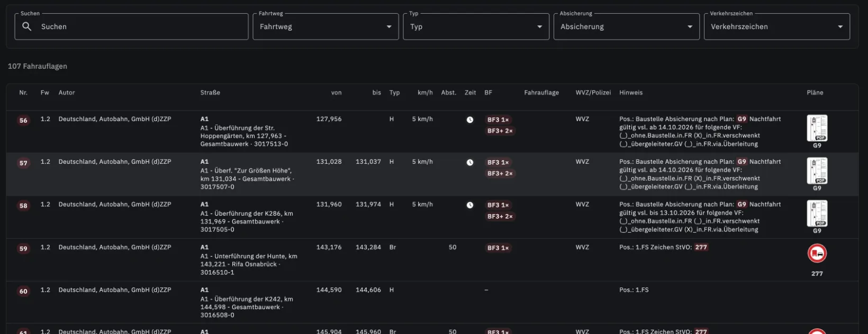Open the G9 PDF plan in row 56

(x=817, y=128)
